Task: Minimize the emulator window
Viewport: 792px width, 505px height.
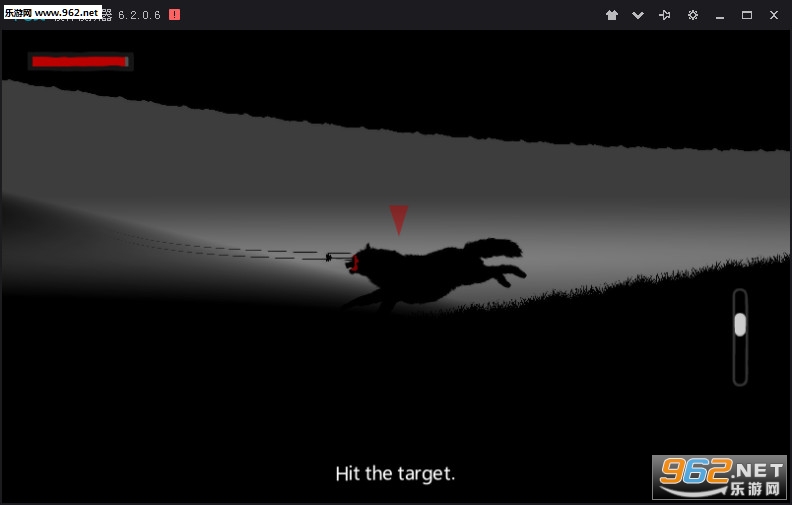Action: point(720,15)
